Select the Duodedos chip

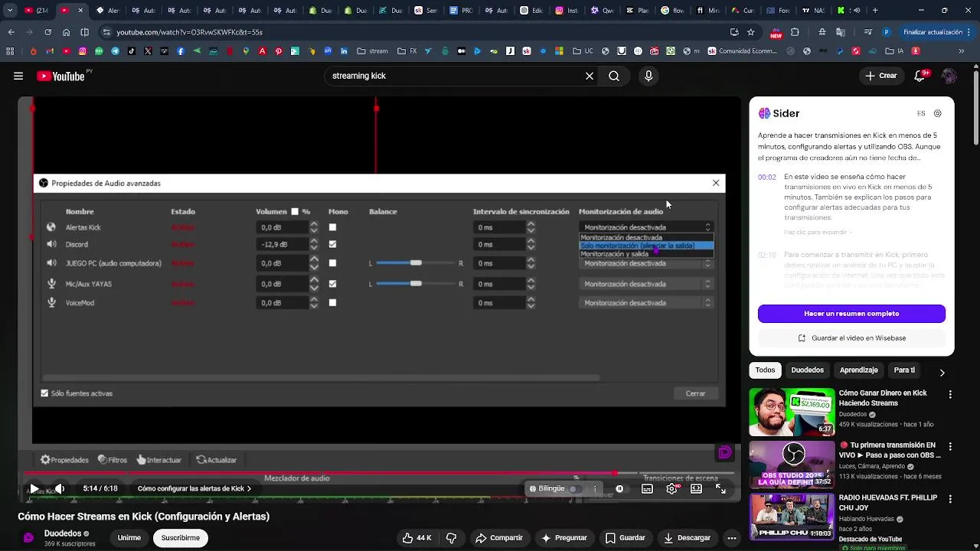(807, 370)
